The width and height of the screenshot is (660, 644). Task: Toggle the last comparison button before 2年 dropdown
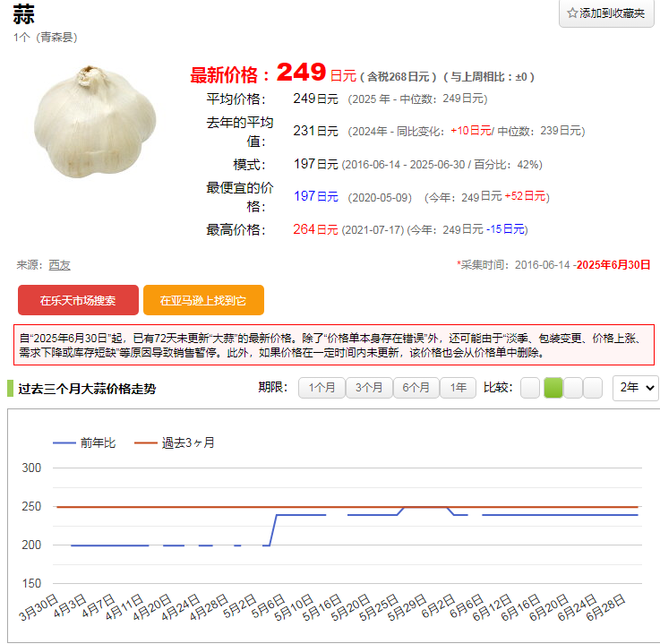[593, 388]
